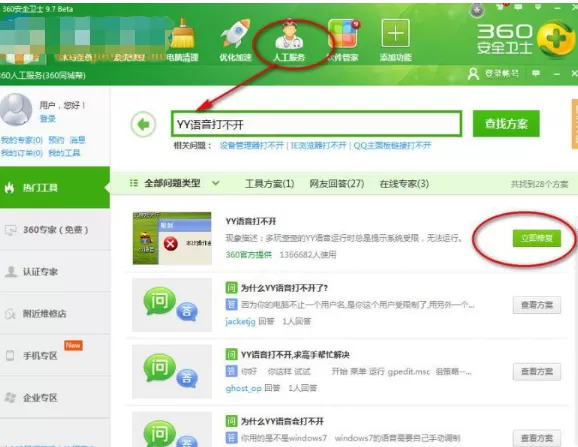Viewport: 578px width, 447px height.
Task: Click the 登录帐号 text in header
Action: pos(501,73)
